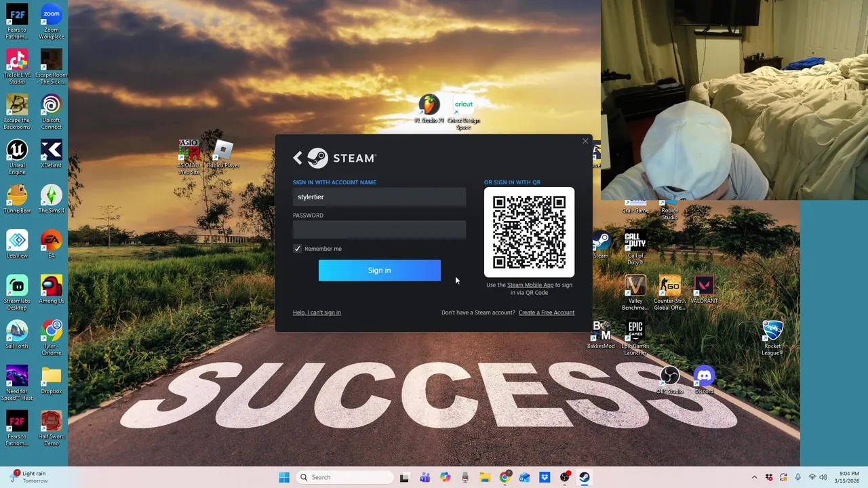This screenshot has width=868, height=488.
Task: Open ASIO4ALL Web Site shortcut
Action: 189,157
